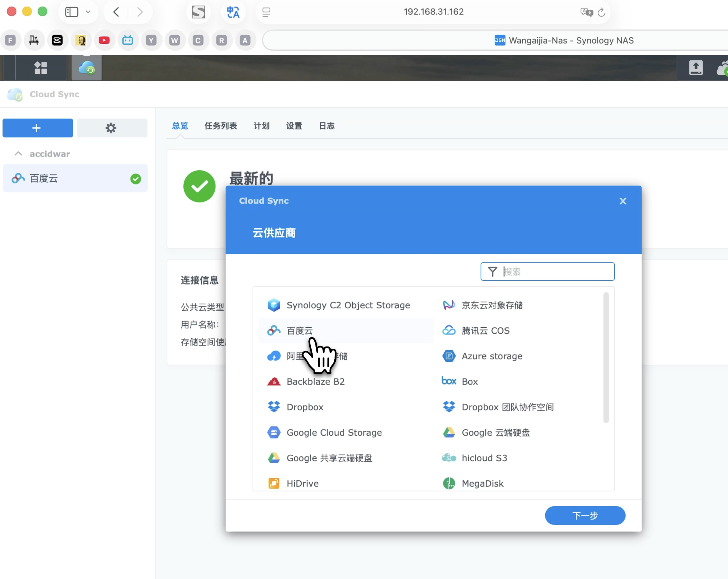Click Cloud Sync taskbar icon

pyautogui.click(x=87, y=68)
